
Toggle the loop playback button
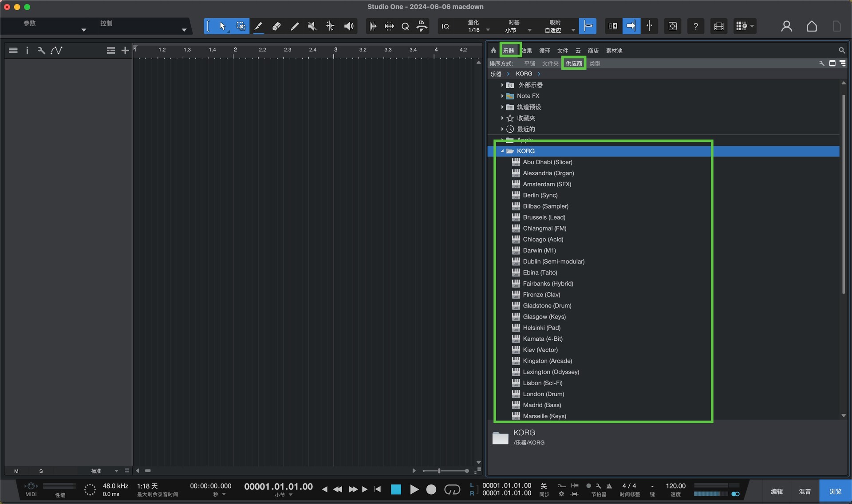pyautogui.click(x=452, y=489)
